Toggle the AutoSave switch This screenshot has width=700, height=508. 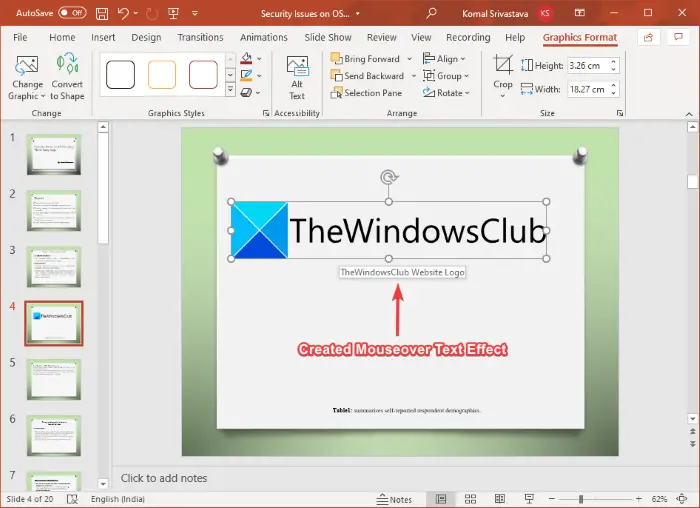click(72, 13)
